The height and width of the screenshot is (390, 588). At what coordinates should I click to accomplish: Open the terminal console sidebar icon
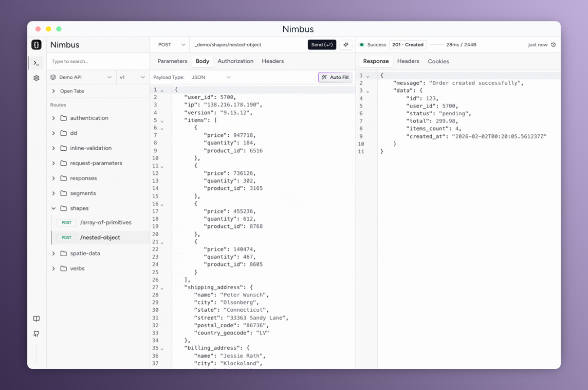[36, 63]
